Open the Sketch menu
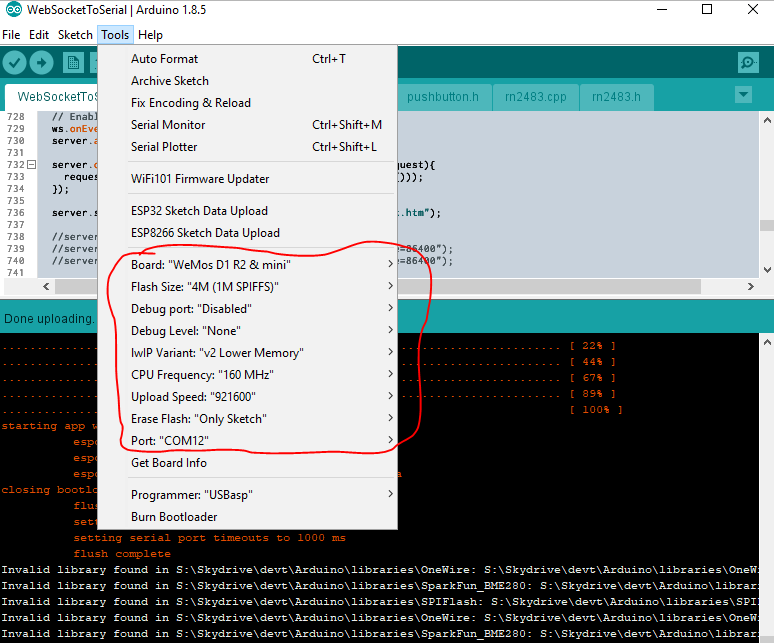This screenshot has height=643, width=774. click(x=75, y=35)
